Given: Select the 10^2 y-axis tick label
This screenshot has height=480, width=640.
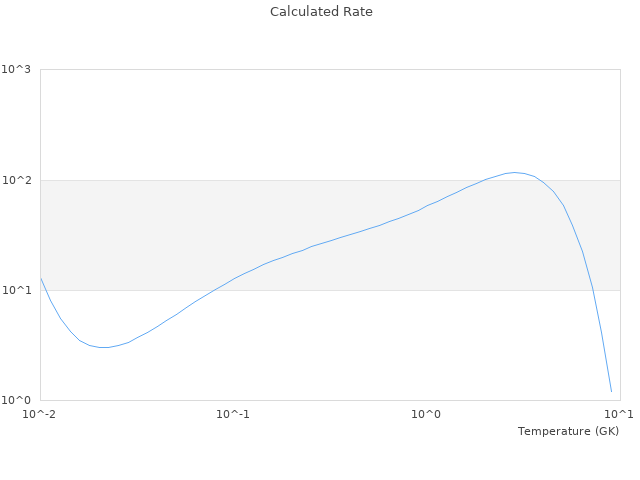Looking at the screenshot, I should tap(16, 181).
